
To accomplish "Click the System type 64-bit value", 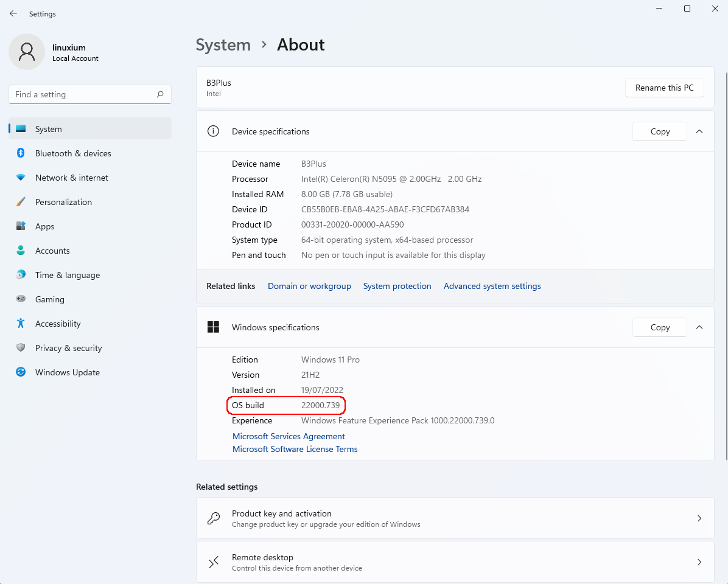I will pyautogui.click(x=387, y=240).
